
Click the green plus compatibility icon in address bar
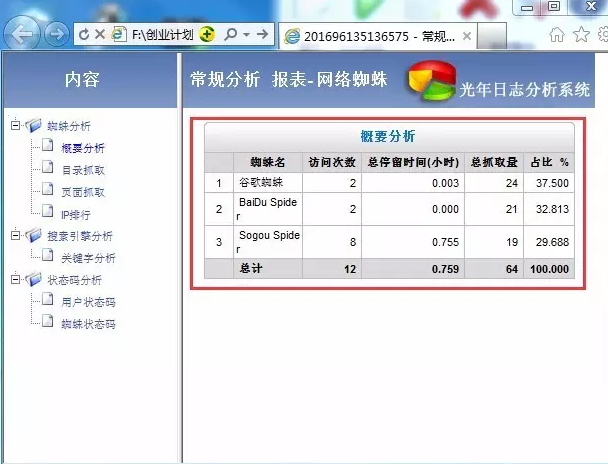pos(207,34)
